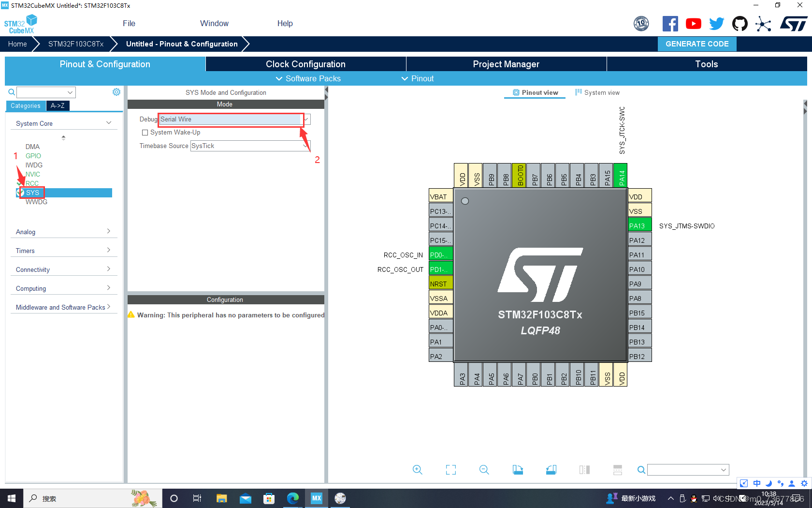Open the Debug mode dropdown

(305, 119)
